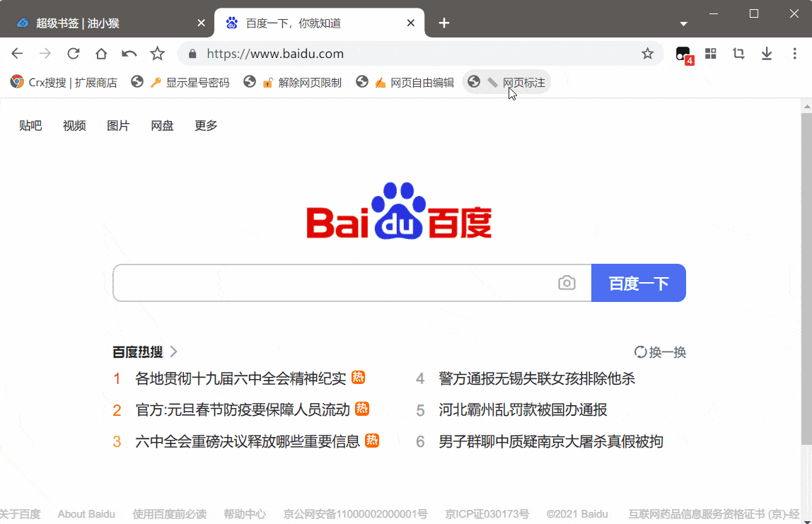This screenshot has width=812, height=524.
Task: Click the 换一换 refresh link
Action: (x=667, y=352)
